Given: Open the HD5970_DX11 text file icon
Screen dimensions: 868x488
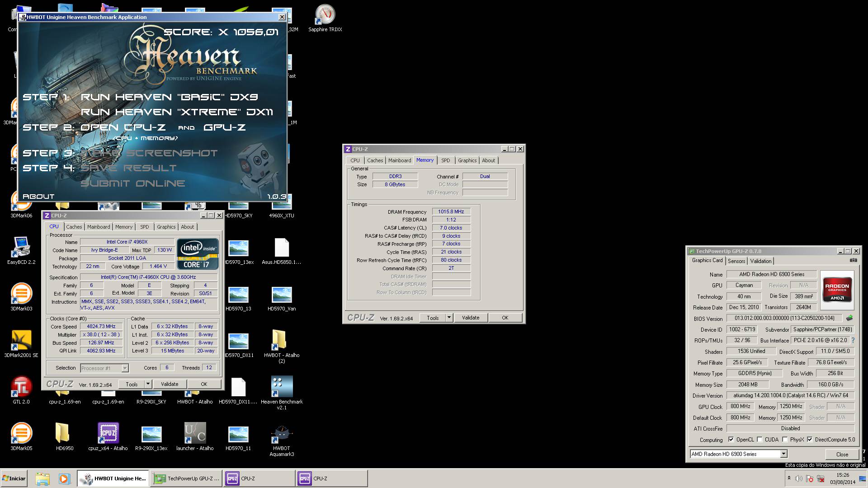Looking at the screenshot, I should pyautogui.click(x=238, y=390).
